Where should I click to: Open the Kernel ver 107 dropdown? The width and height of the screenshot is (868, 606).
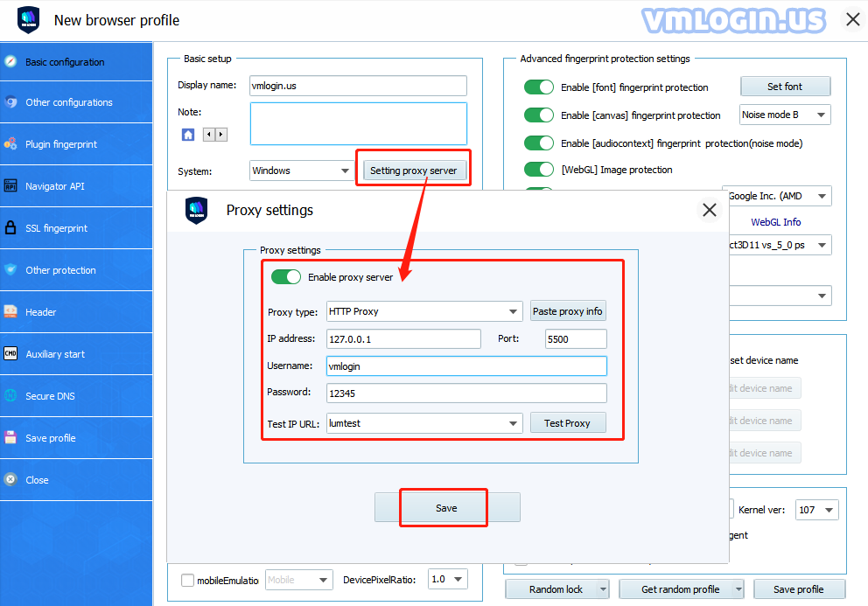coord(817,510)
